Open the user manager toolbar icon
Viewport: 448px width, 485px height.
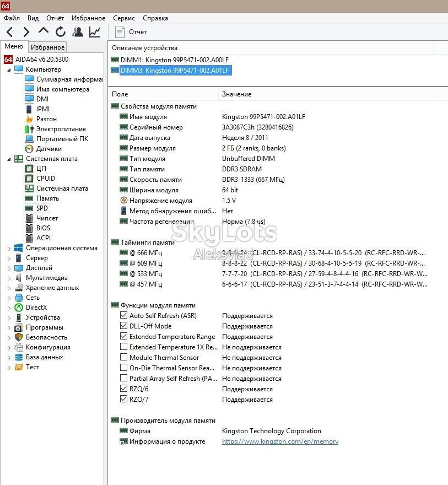pos(78,31)
